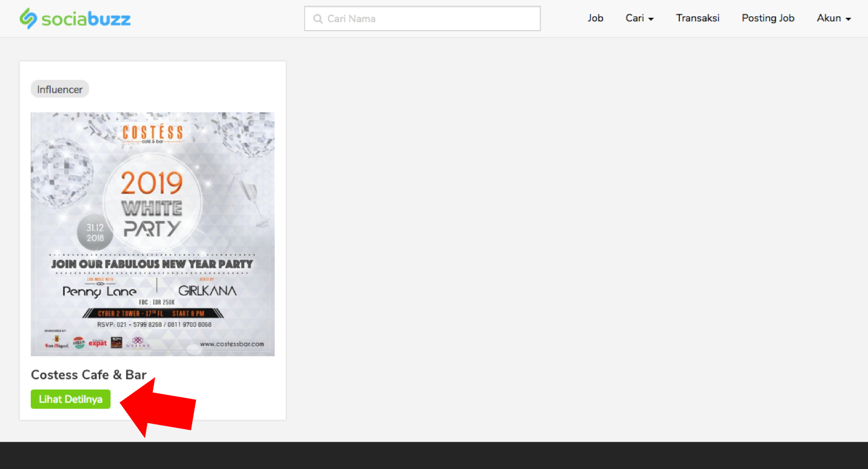Expand the Akun dropdown menu
Screen dimensions: 868x469
pyautogui.click(x=834, y=18)
